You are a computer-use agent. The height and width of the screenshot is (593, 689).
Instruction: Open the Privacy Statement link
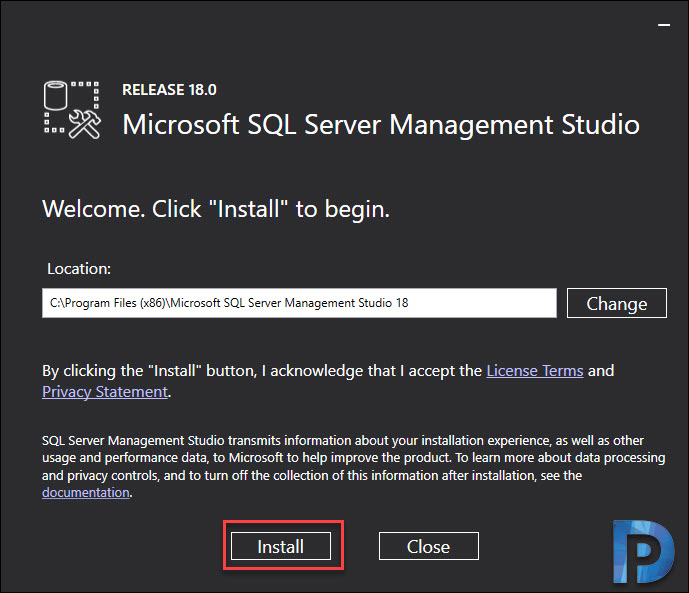(105, 391)
